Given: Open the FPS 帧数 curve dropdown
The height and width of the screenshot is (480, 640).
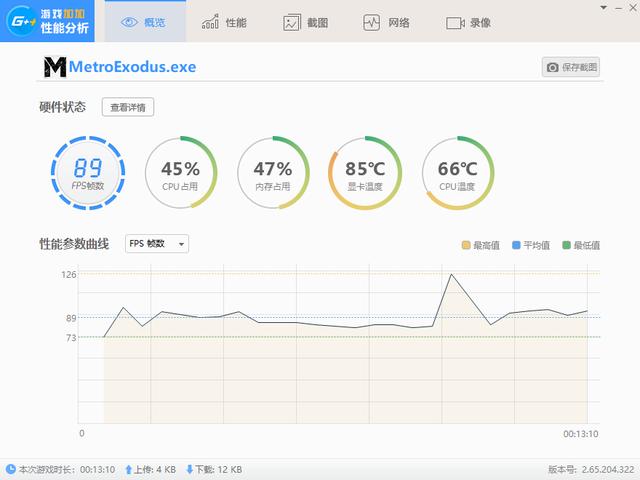Looking at the screenshot, I should tap(157, 244).
